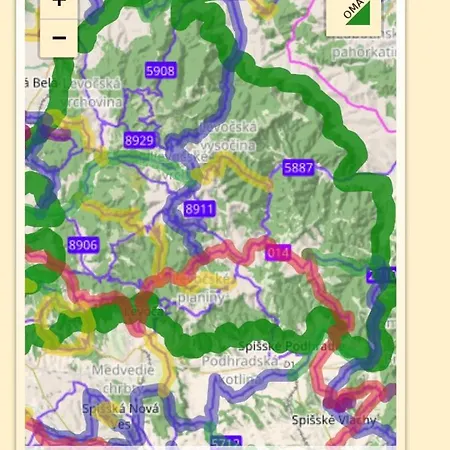Zoom out using the minus button
The image size is (450, 450).
59,38
